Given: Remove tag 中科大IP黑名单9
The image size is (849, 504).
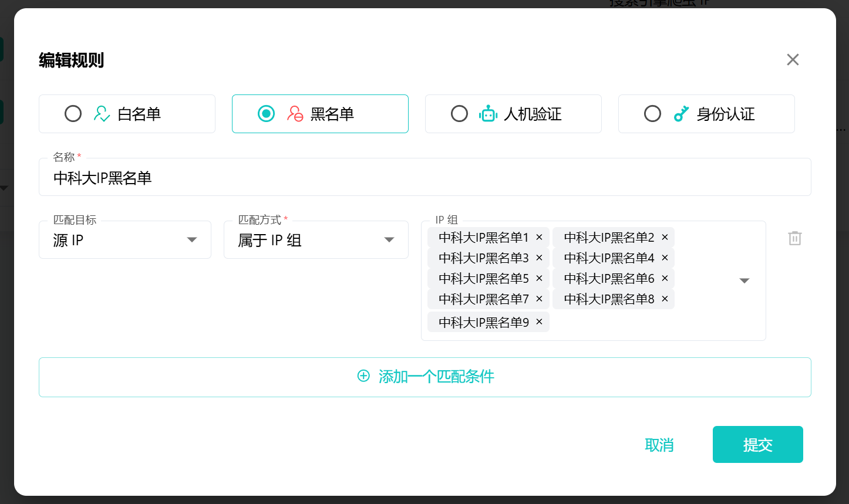Looking at the screenshot, I should (x=539, y=322).
